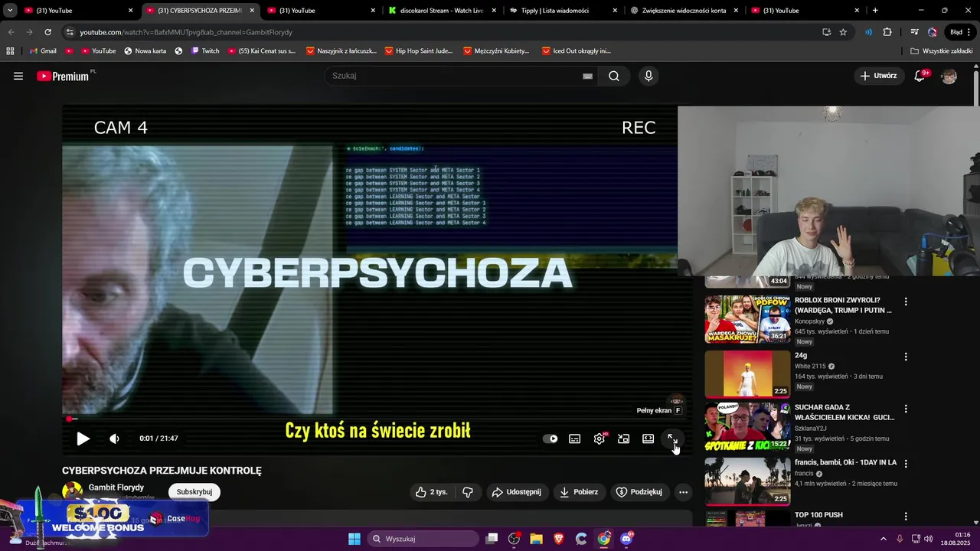Switch to the Zwiększenie widoczności konta tab
This screenshot has height=551, width=980.
click(x=683, y=11)
